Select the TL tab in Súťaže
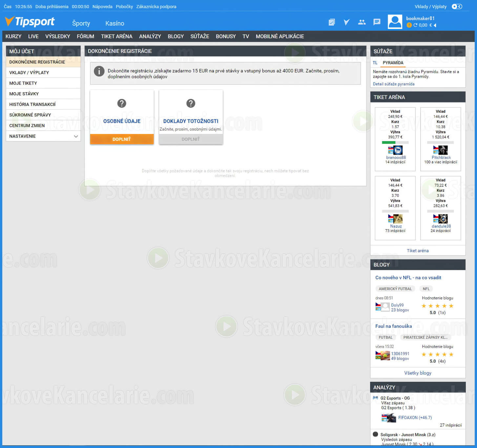This screenshot has width=477, height=448. point(375,63)
